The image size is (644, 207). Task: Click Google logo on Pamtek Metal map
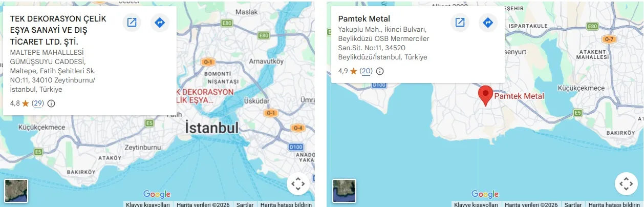point(485,194)
